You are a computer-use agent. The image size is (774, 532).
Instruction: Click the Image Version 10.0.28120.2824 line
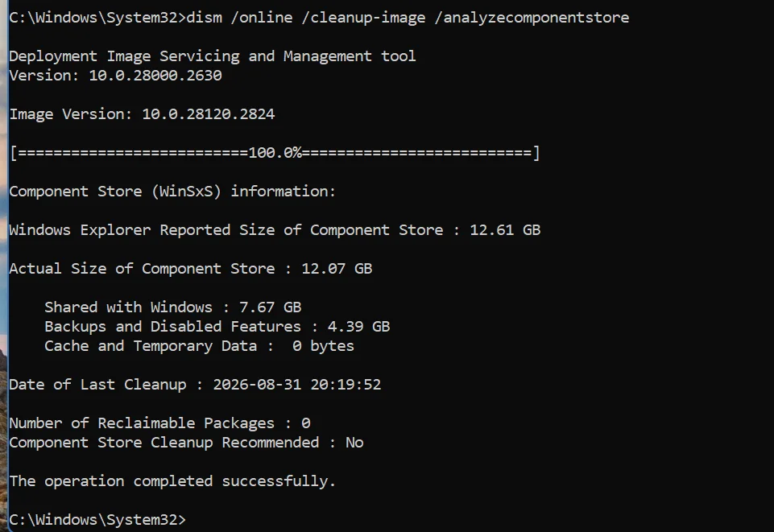pos(143,114)
